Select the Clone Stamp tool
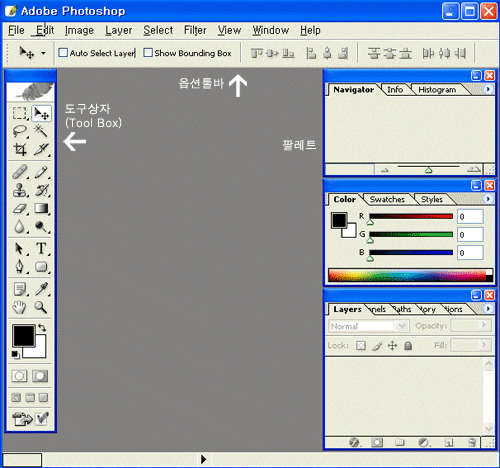Image resolution: width=500 pixels, height=468 pixels. coord(20,190)
